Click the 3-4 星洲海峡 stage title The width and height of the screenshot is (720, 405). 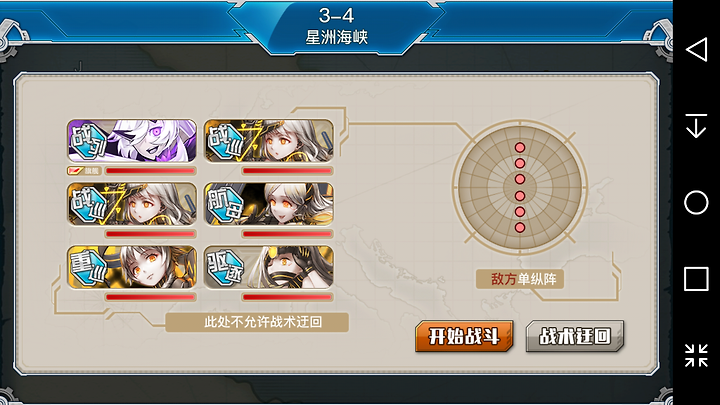(337, 26)
